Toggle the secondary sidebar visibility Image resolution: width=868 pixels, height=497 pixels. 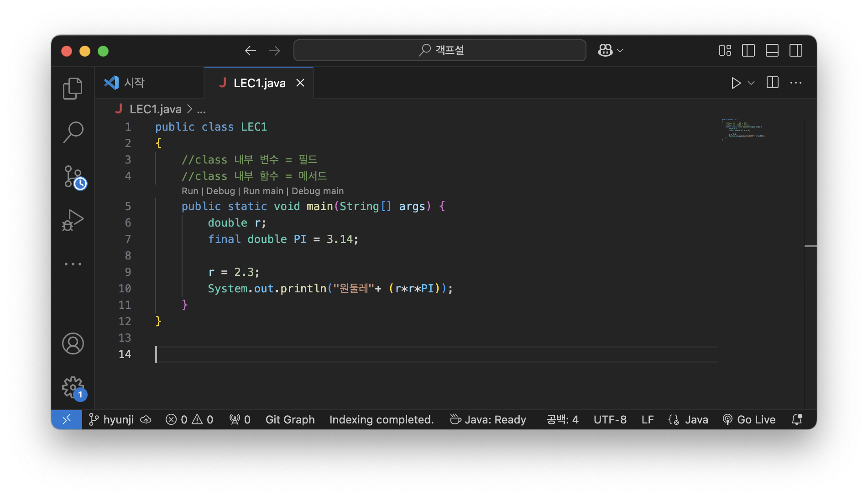tap(795, 50)
